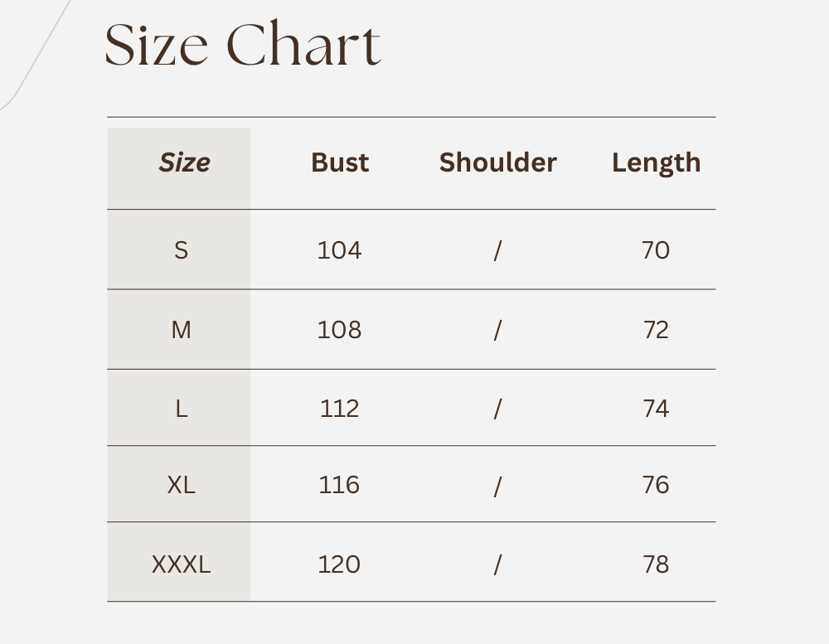
Task: Select the length value 78
Action: (656, 564)
